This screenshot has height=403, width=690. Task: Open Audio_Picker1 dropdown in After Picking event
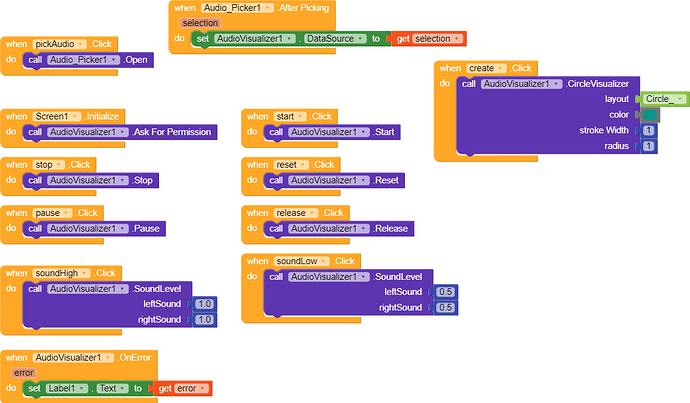tap(238, 8)
